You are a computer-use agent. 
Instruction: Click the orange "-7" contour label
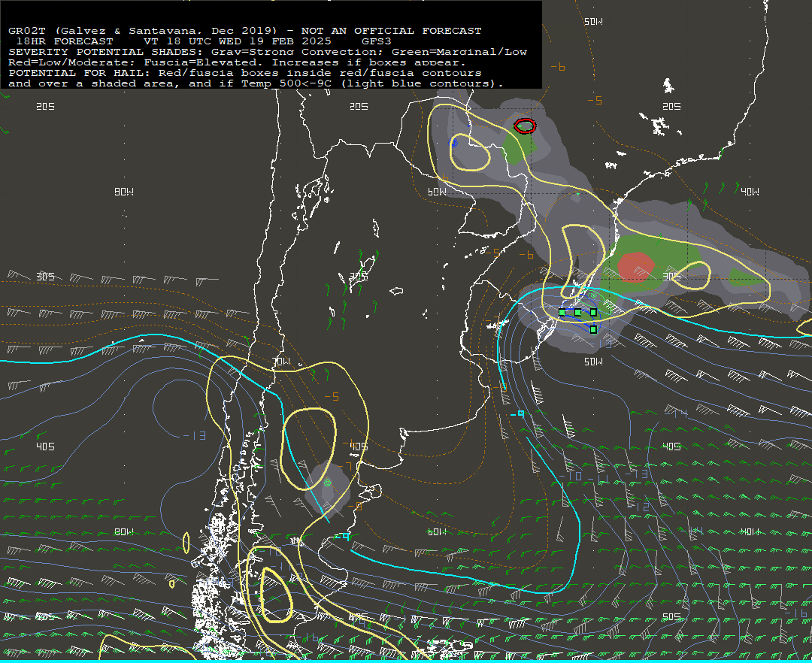pos(346,466)
